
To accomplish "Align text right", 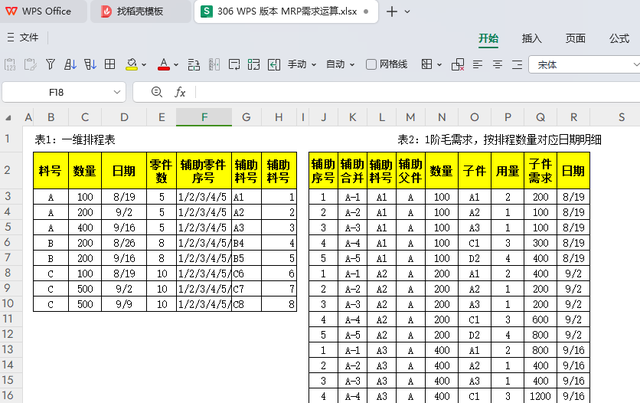I will tap(517, 65).
